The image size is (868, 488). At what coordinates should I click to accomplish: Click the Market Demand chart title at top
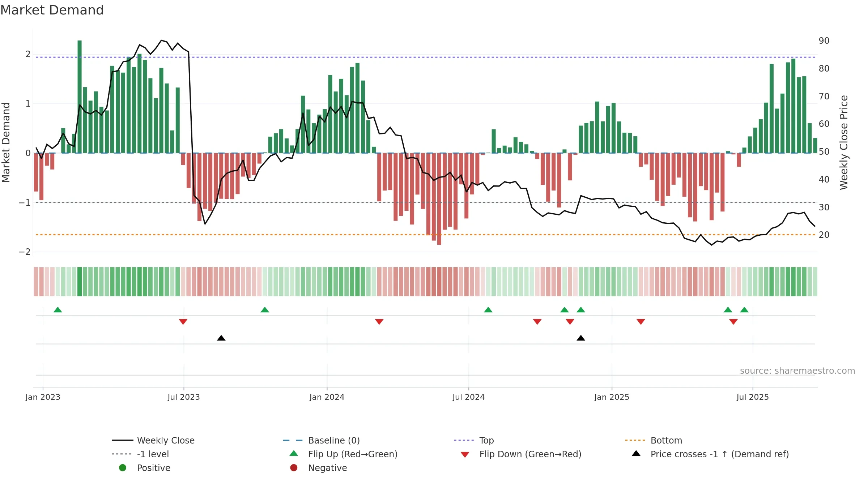(x=52, y=10)
